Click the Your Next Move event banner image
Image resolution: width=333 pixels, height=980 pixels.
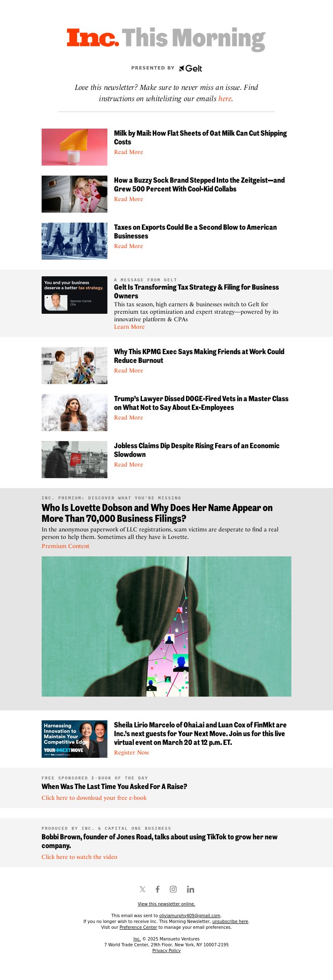(x=75, y=739)
